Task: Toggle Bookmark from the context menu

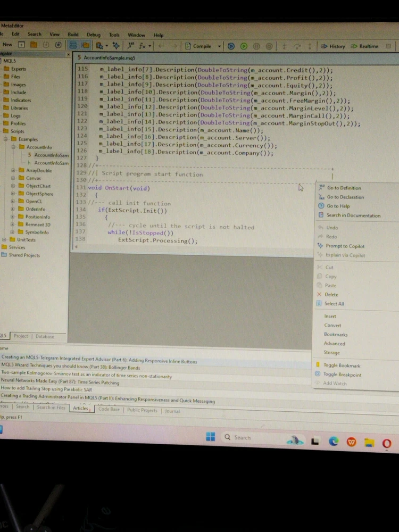Action: click(342, 365)
